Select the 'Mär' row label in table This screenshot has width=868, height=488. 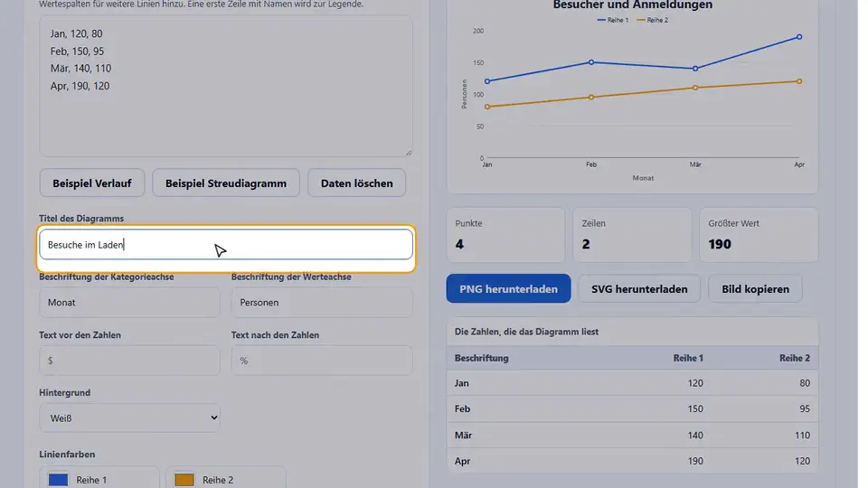[463, 436]
